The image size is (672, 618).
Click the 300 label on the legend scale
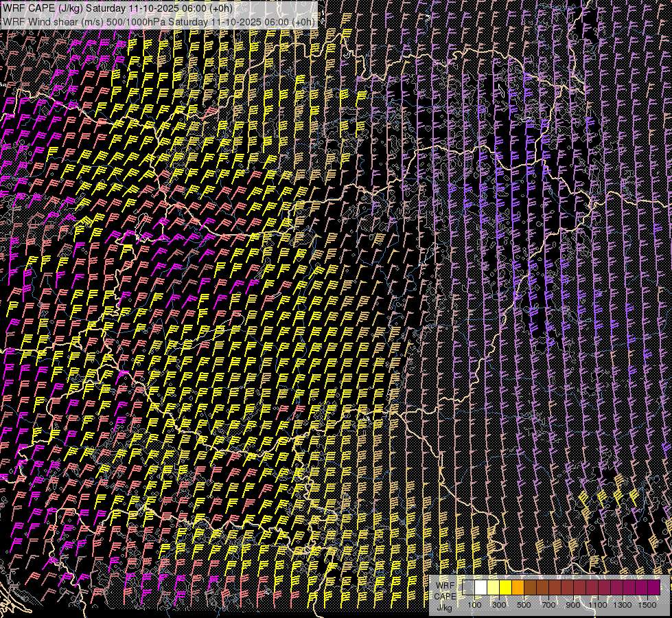(499, 605)
